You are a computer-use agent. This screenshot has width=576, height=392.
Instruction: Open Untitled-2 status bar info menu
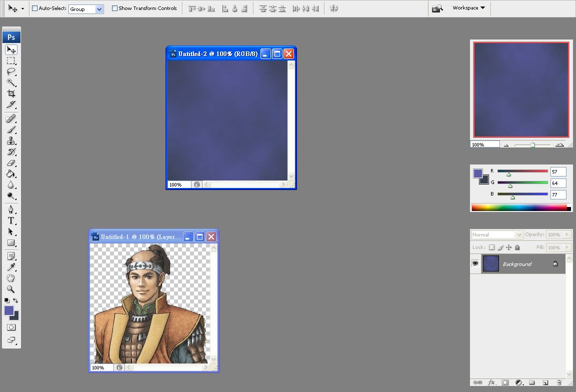click(197, 184)
